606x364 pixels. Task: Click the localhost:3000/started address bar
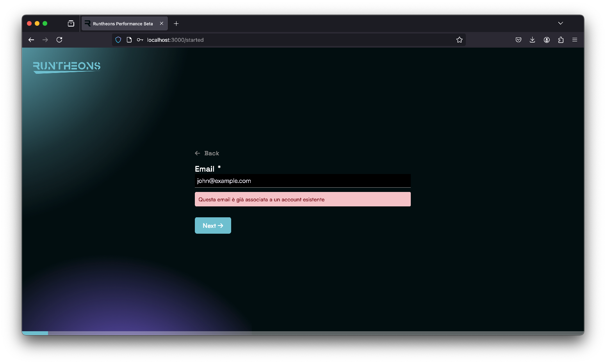click(289, 40)
